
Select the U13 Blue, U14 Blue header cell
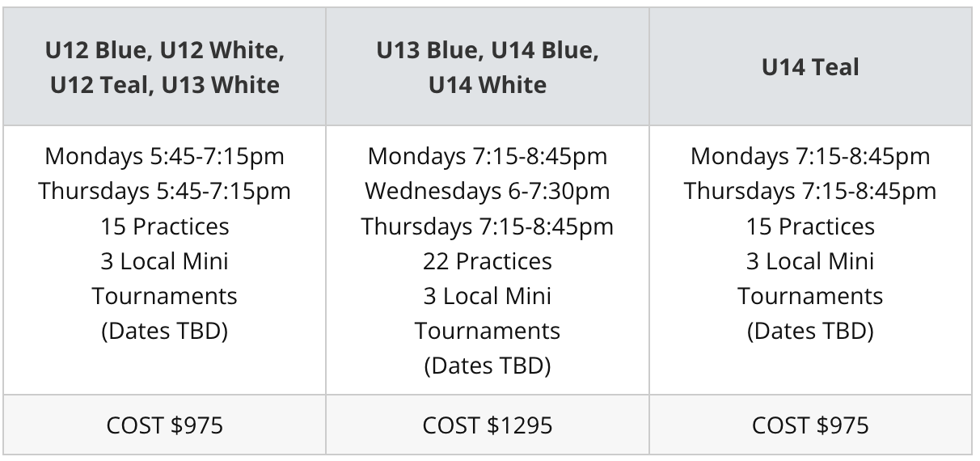(488, 67)
